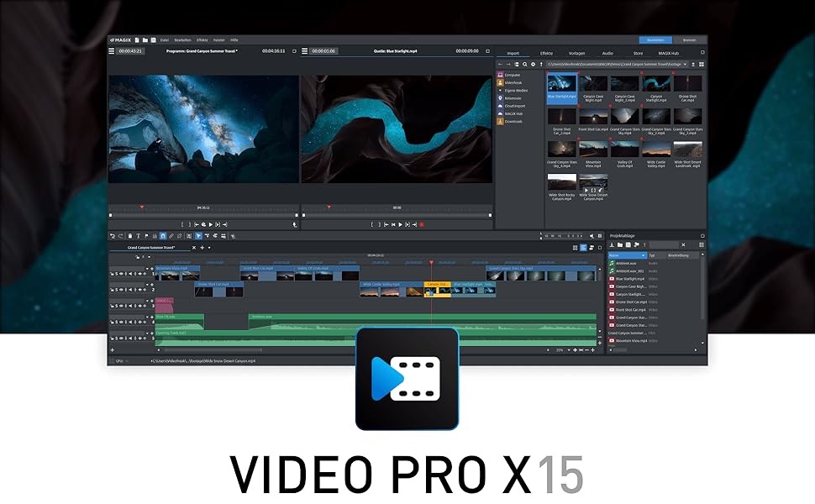The width and height of the screenshot is (815, 504).
Task: Select Reiseroute in media pool sidebar
Action: [509, 98]
